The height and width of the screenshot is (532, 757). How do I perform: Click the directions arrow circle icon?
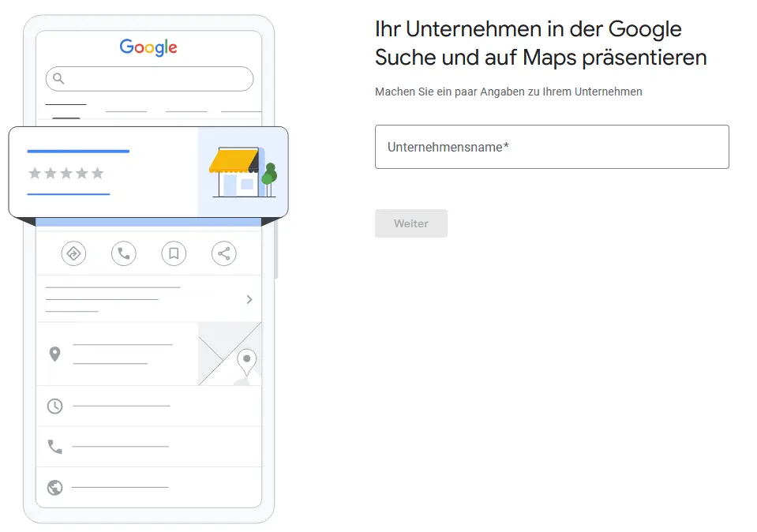click(x=73, y=253)
